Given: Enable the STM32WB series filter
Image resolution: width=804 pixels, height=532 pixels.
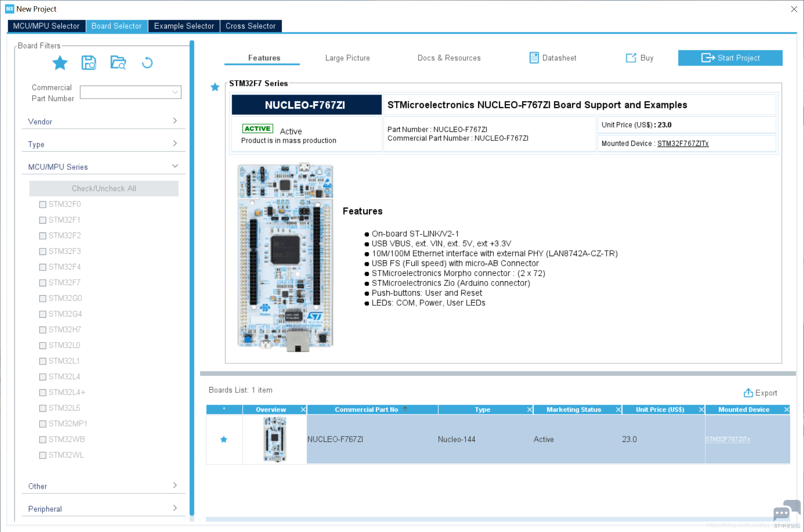Looking at the screenshot, I should click(x=43, y=440).
